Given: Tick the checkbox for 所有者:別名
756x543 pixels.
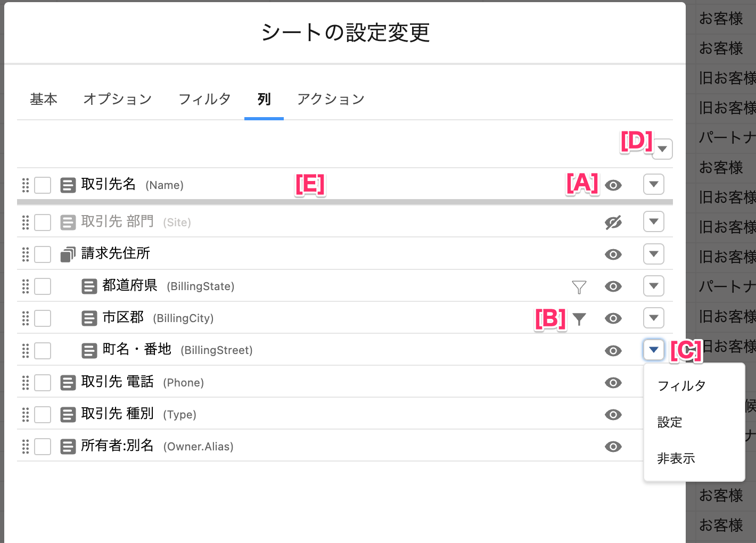Looking at the screenshot, I should [43, 447].
